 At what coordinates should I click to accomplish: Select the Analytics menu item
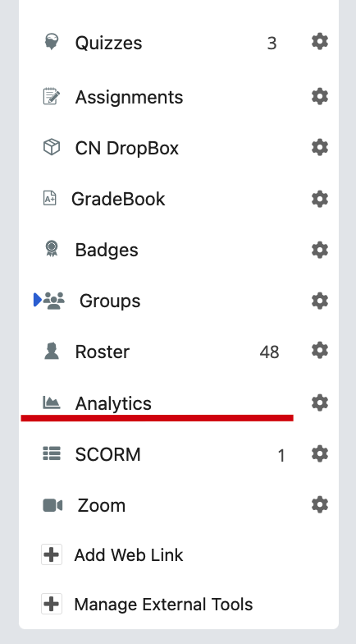[113, 403]
